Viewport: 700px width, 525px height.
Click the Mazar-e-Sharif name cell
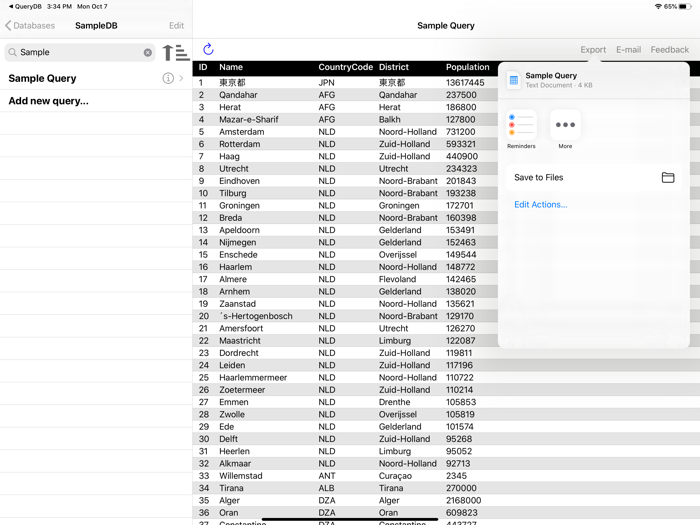249,120
